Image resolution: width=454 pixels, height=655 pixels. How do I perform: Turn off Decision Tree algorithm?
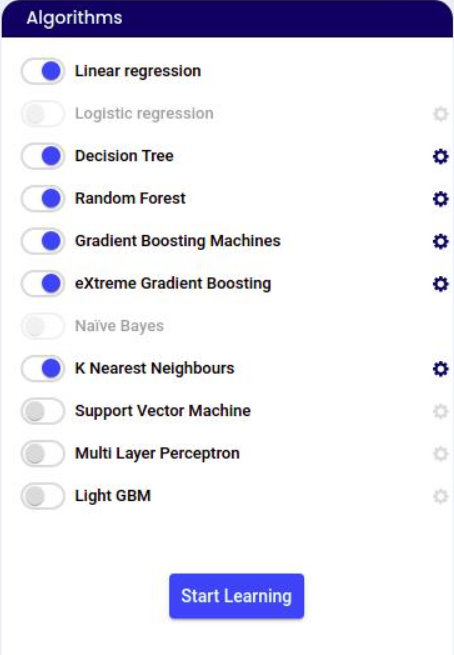point(43,156)
